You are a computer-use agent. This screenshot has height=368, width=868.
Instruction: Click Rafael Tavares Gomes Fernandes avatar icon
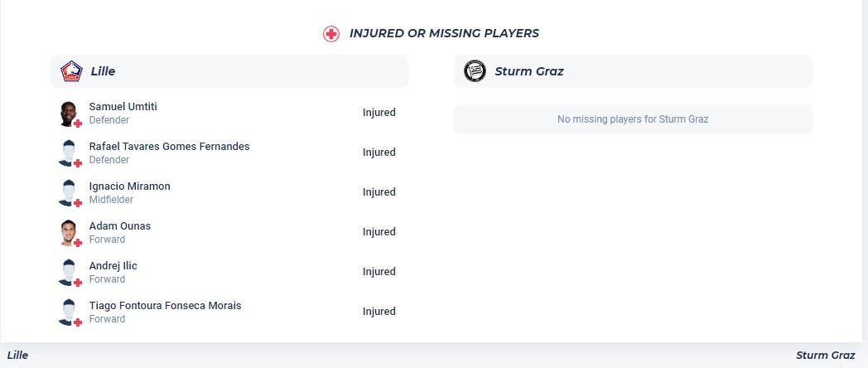tap(69, 153)
